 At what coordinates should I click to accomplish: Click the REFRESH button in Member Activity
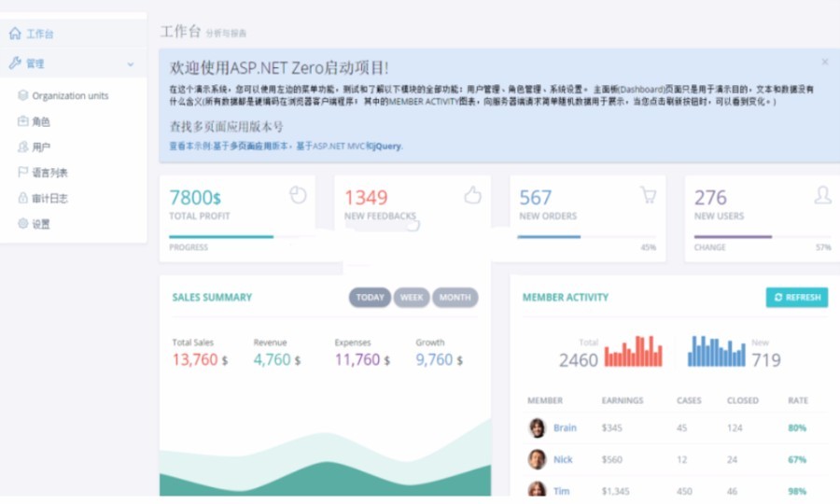[797, 297]
